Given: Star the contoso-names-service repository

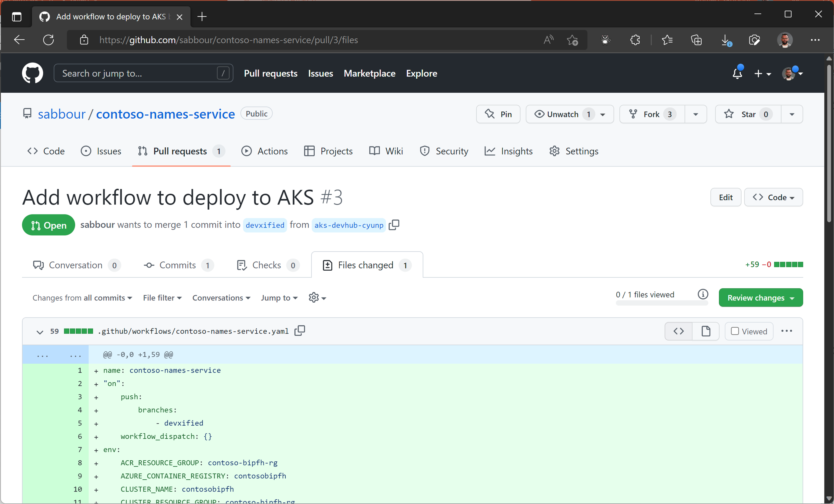Looking at the screenshot, I should click(x=748, y=114).
